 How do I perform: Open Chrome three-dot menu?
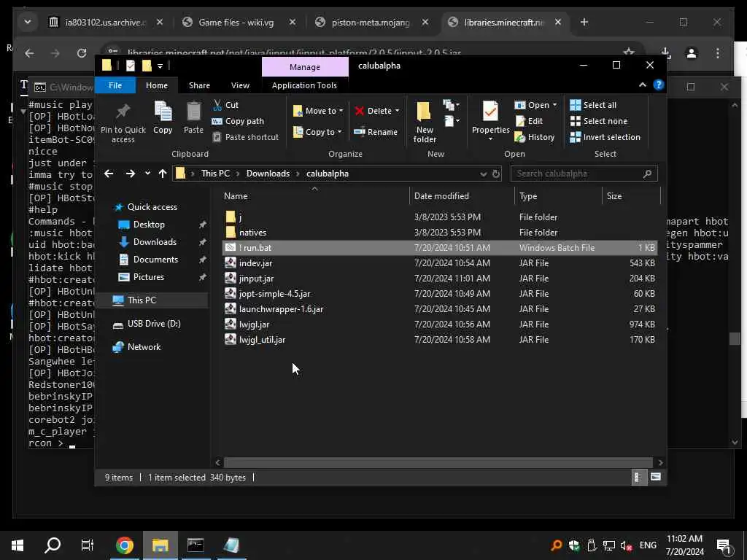point(718,53)
